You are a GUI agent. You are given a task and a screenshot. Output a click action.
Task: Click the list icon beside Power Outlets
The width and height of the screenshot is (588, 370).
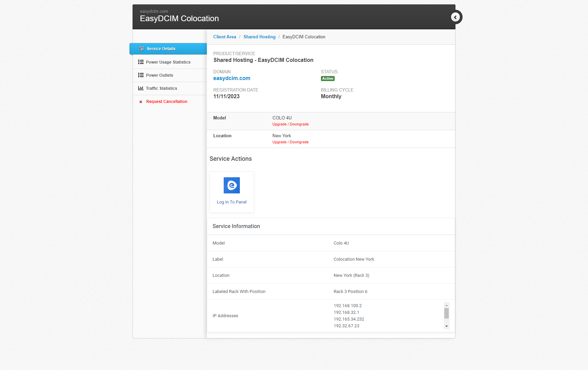point(141,75)
